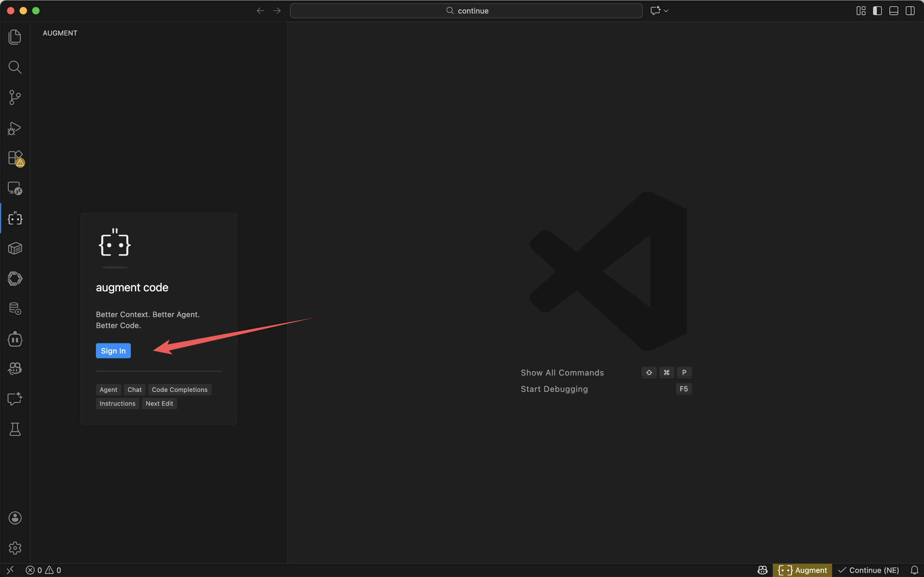924x577 pixels.
Task: Toggle Secondary Side Bar visibility
Action: point(910,11)
